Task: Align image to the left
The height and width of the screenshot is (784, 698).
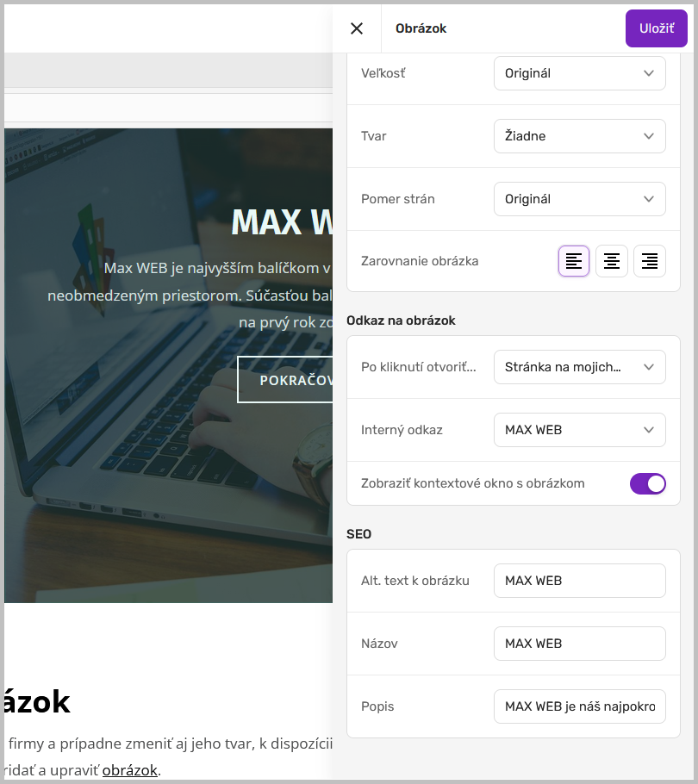Action: (574, 261)
